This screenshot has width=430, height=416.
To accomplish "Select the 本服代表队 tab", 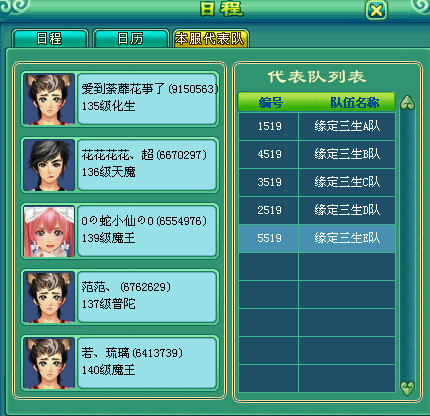I will click(x=210, y=39).
